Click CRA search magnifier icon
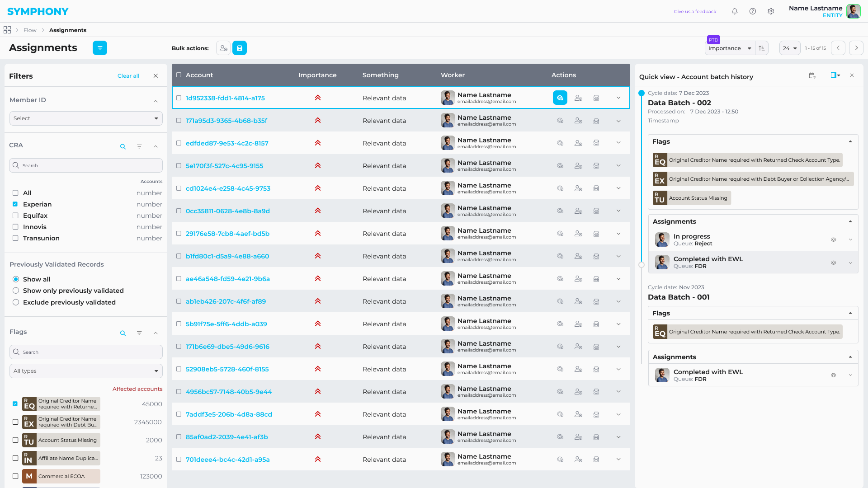Viewport: 868px width, 488px height. (123, 146)
